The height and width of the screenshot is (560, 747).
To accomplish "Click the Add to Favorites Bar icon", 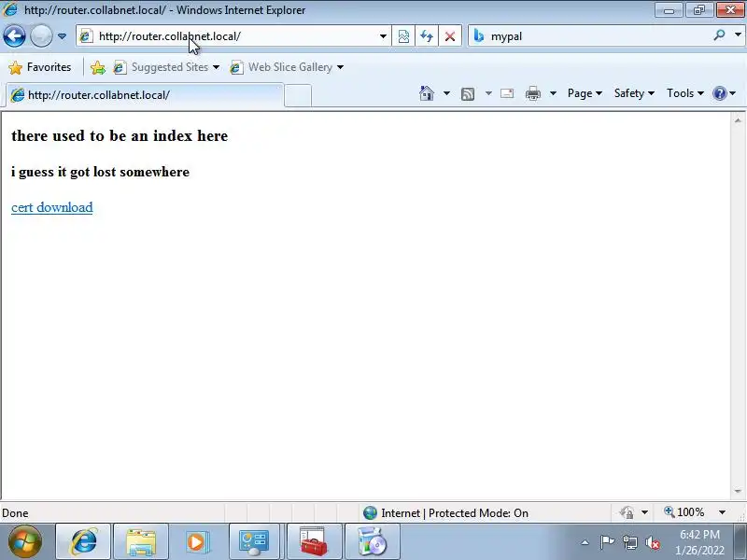I will click(98, 67).
